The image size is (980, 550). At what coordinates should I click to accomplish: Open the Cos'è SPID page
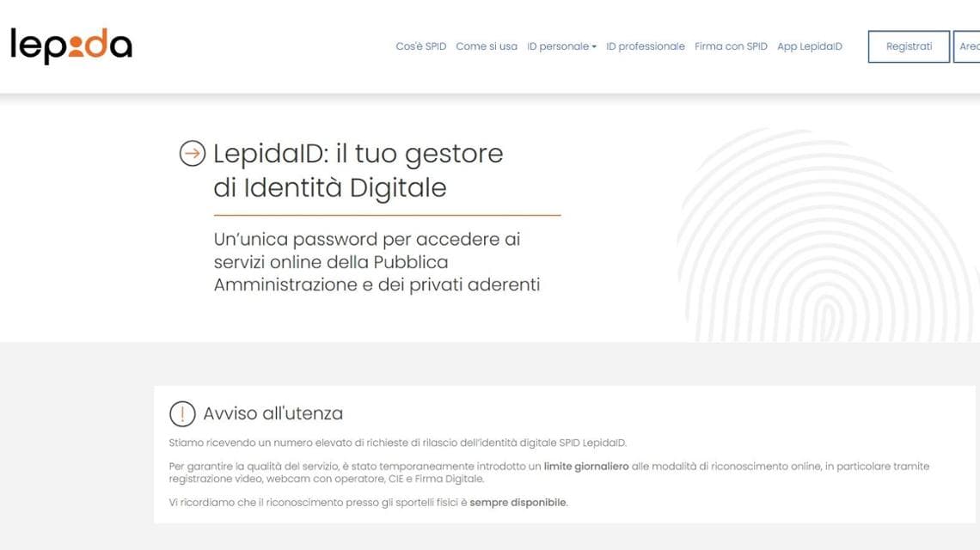(x=420, y=46)
